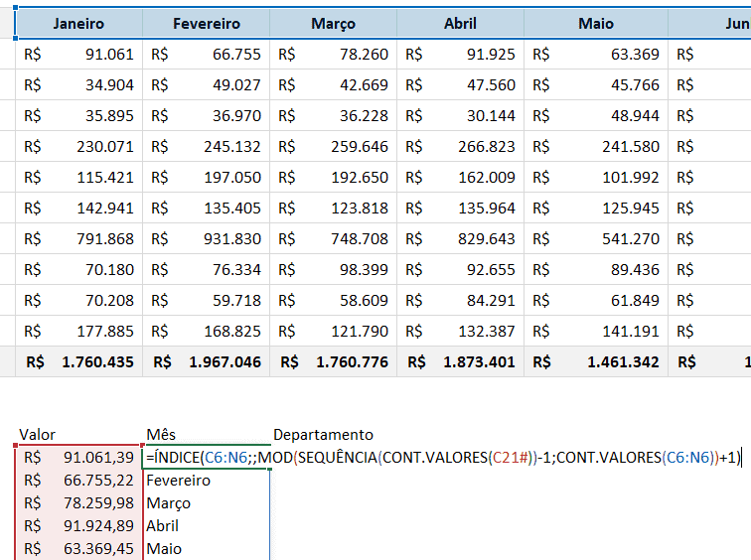Place cursor in the ÍNDICE formula cell
This screenshot has height=560, width=751.
point(443,458)
